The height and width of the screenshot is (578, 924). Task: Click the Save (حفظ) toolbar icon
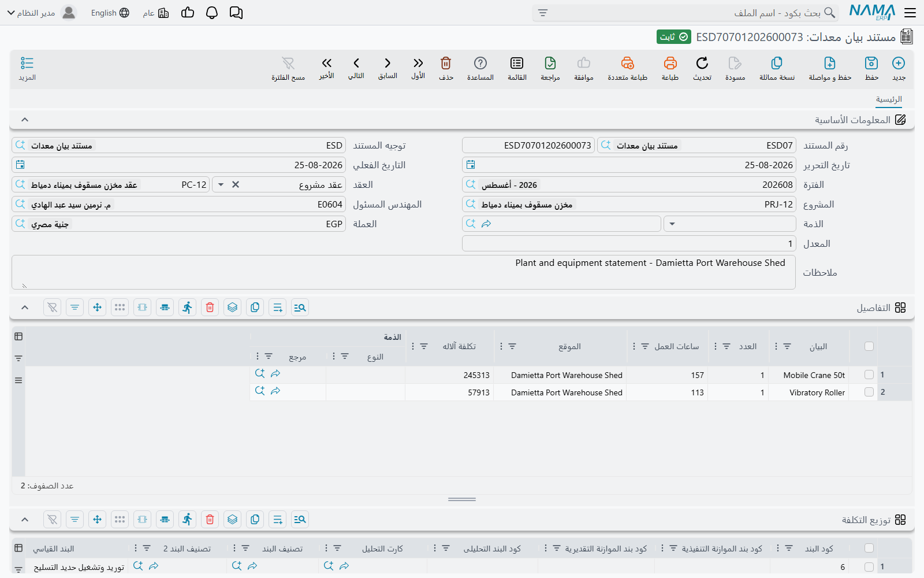tap(871, 68)
